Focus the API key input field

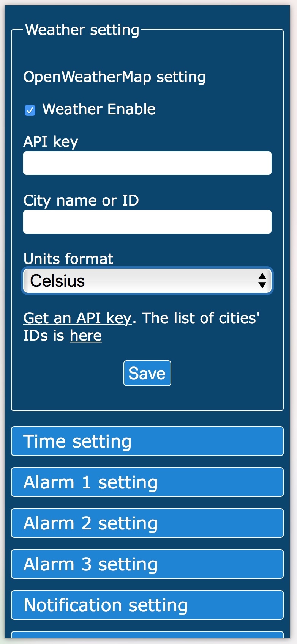pyautogui.click(x=147, y=163)
